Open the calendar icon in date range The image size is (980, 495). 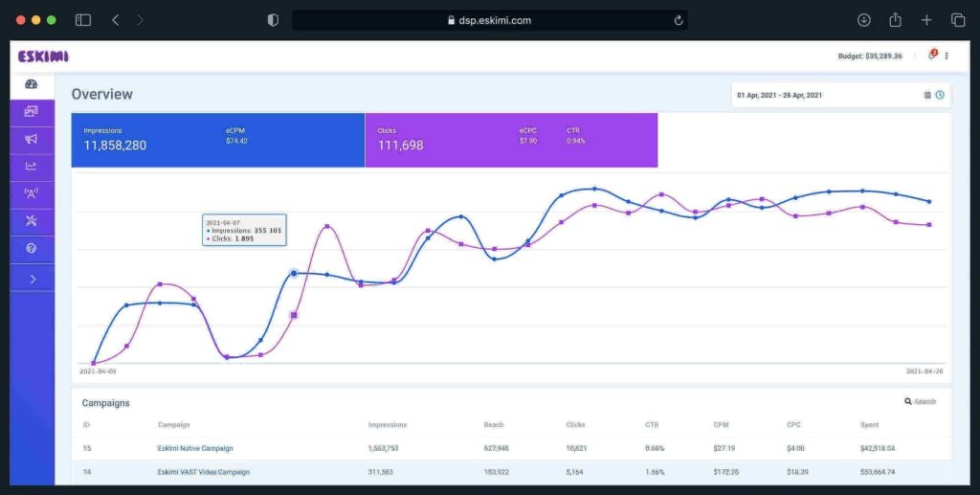(927, 95)
